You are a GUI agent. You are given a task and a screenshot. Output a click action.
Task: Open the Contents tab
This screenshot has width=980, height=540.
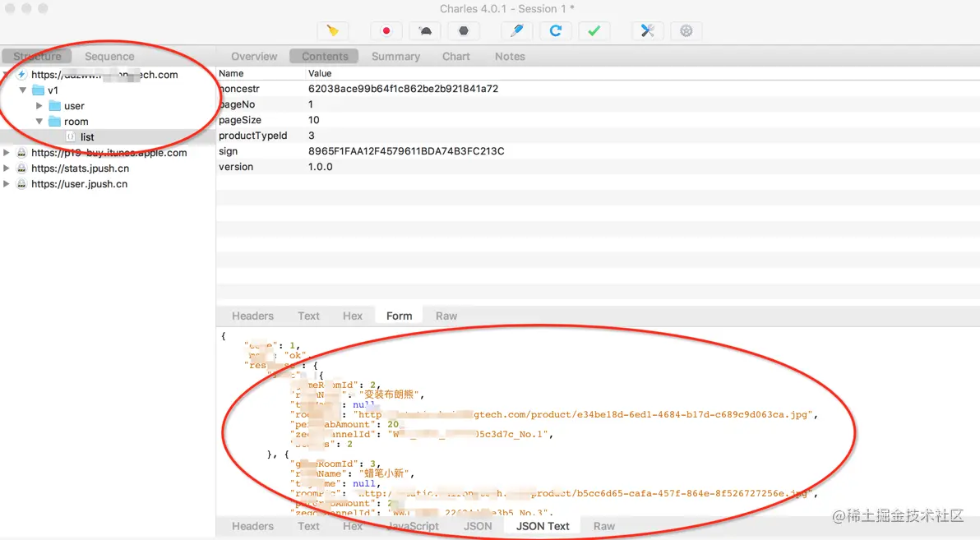[x=325, y=56]
